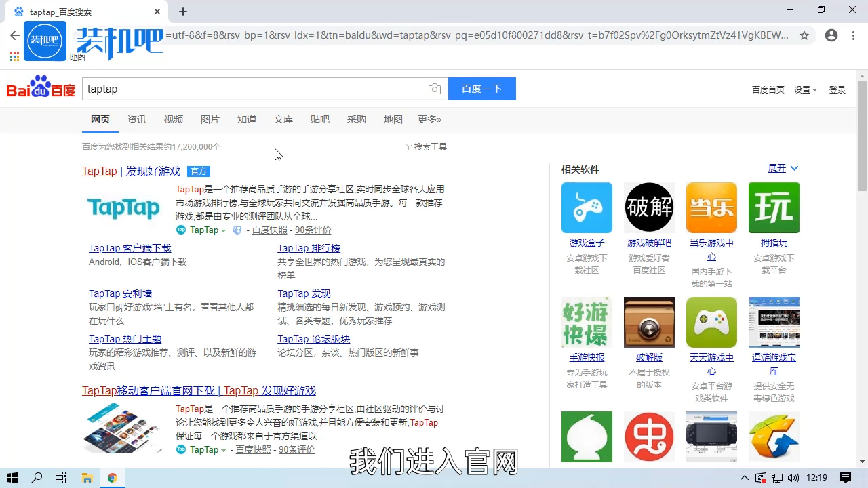
Task: Switch to the 贴吧 tab
Action: click(x=319, y=119)
